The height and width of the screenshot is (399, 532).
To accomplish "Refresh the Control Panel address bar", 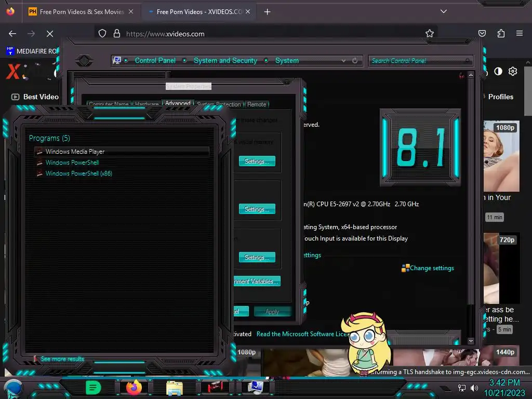I will (x=354, y=60).
